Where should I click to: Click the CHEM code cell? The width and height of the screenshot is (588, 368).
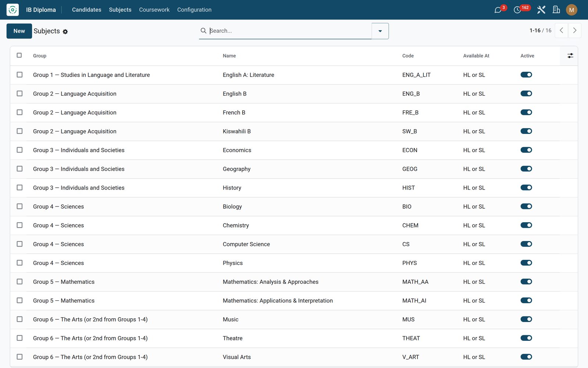pyautogui.click(x=410, y=225)
